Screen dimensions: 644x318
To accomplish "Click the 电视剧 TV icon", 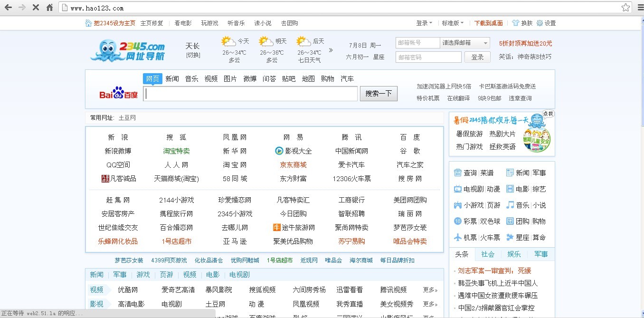I will (458, 189).
